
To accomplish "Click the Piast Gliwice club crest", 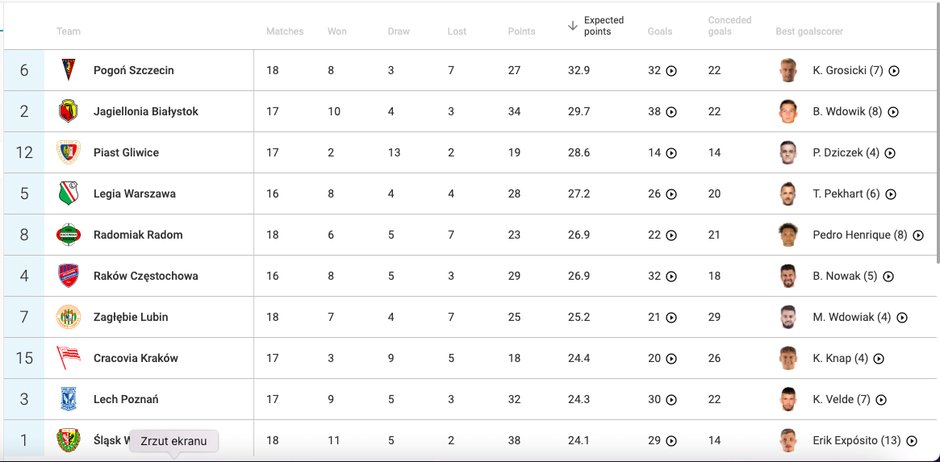I will point(68,152).
